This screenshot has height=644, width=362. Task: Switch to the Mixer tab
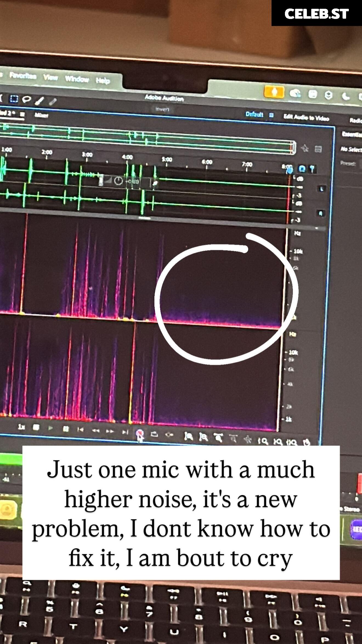coord(41,115)
